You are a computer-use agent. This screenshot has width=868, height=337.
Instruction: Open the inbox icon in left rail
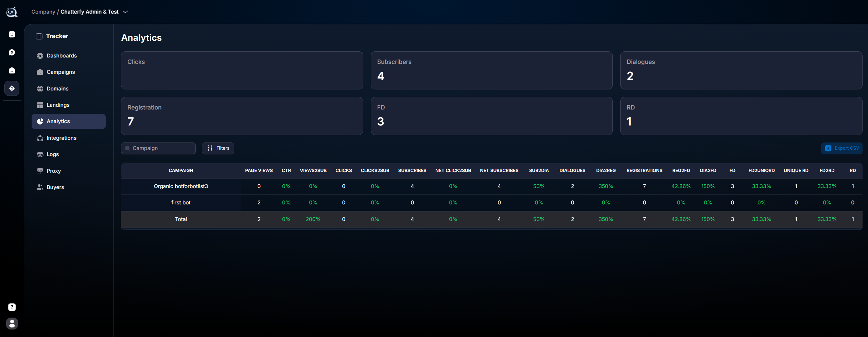coord(12,70)
